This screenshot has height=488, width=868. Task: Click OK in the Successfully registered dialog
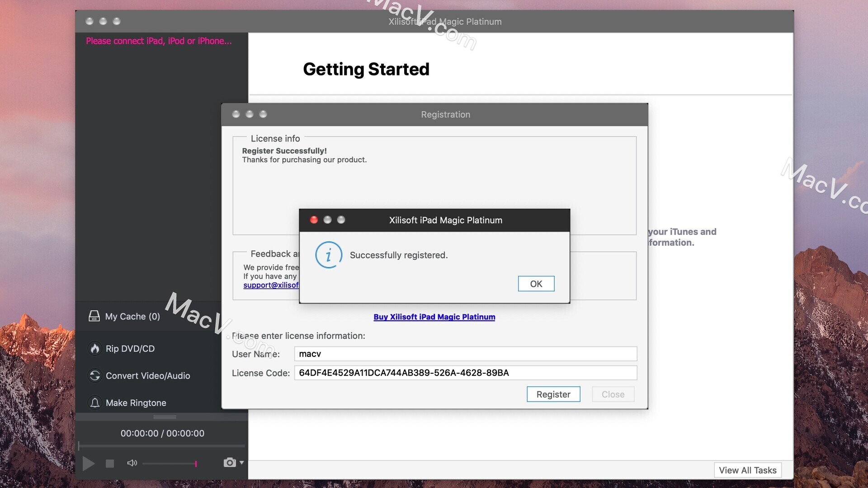(536, 284)
